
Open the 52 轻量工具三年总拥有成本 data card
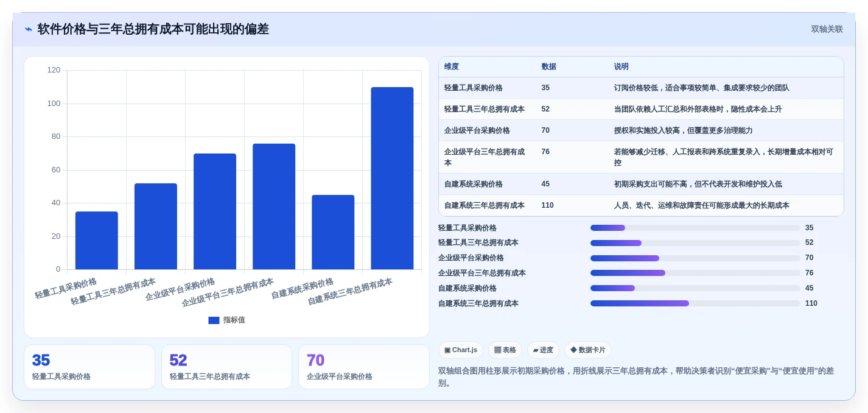click(226, 367)
